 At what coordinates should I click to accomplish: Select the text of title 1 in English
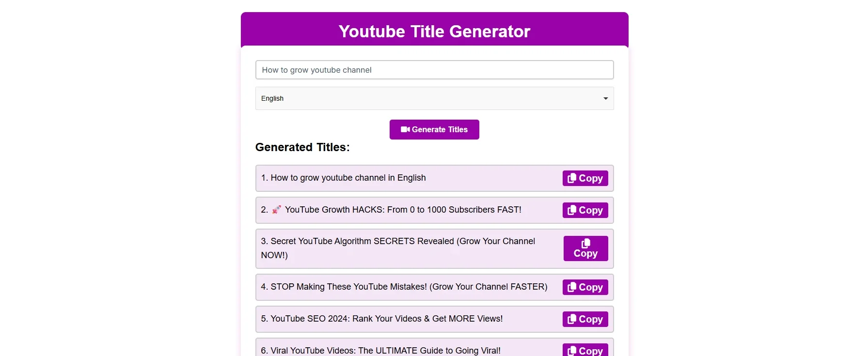coord(343,178)
